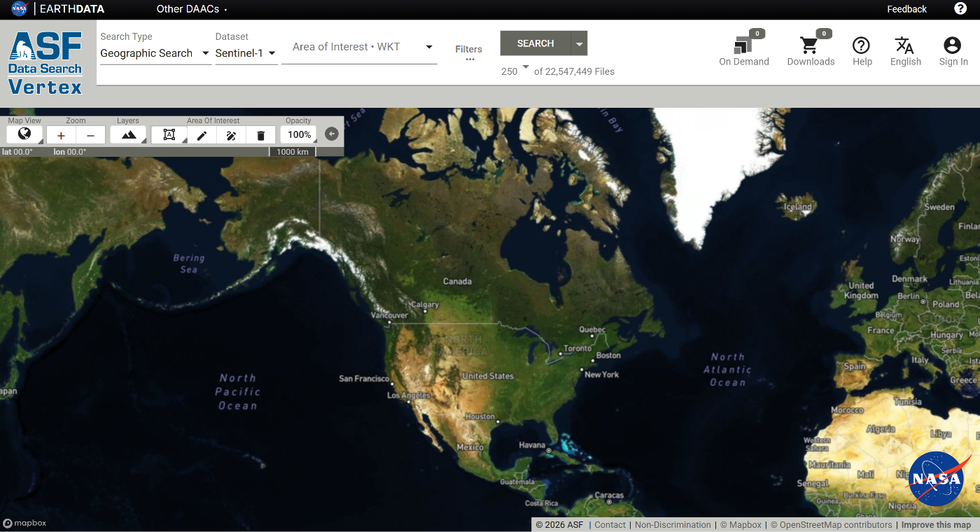
Task: Open the Filters panel
Action: pos(468,49)
